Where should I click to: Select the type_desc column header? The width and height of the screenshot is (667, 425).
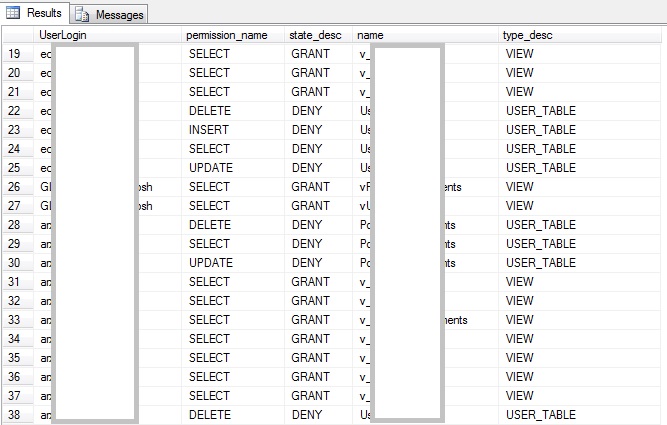(x=579, y=35)
